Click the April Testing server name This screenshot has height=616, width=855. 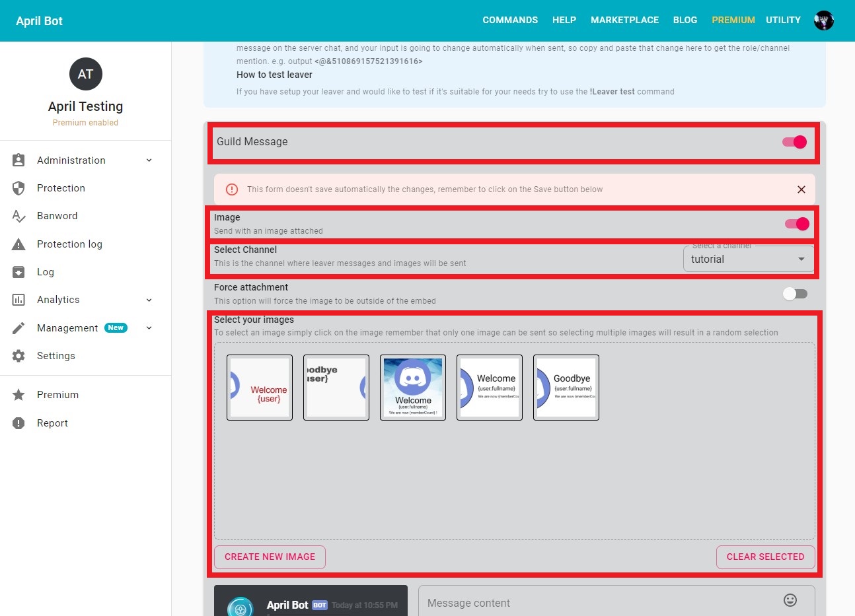(86, 106)
